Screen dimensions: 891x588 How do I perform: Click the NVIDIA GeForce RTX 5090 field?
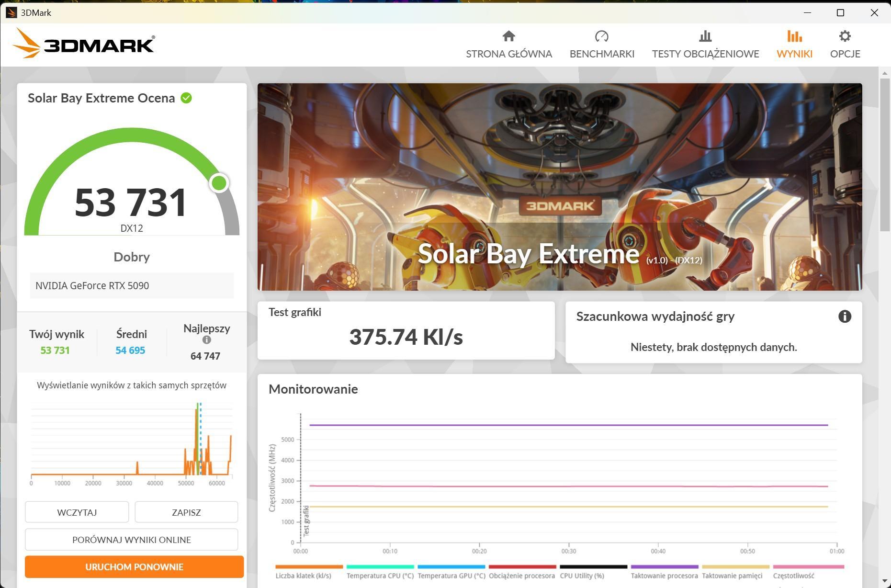[132, 286]
